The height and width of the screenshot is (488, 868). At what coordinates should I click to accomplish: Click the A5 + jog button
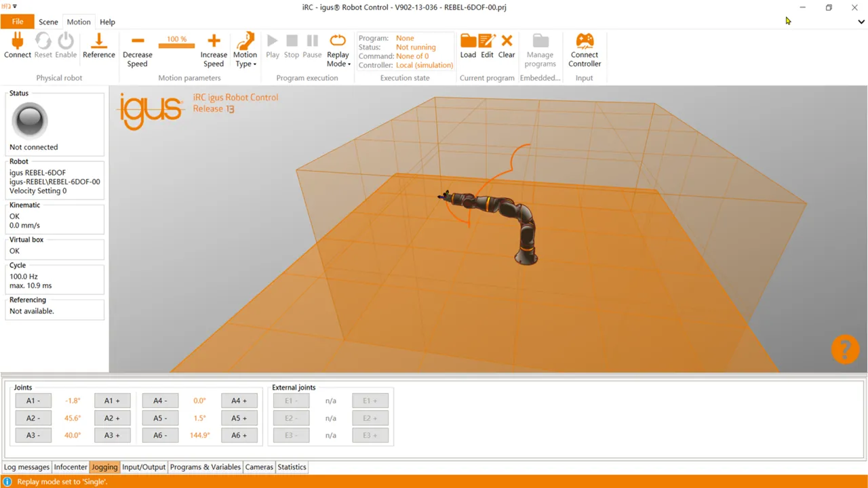tap(239, 418)
